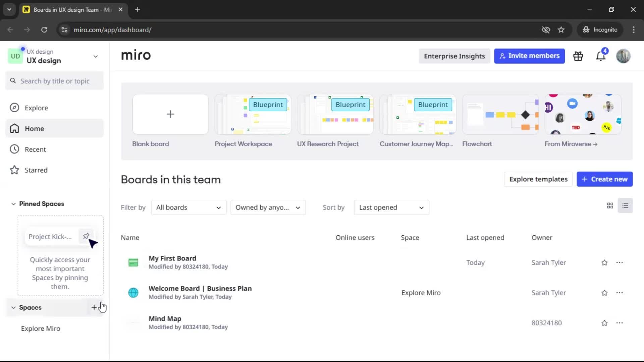Open My First Board

[172, 258]
